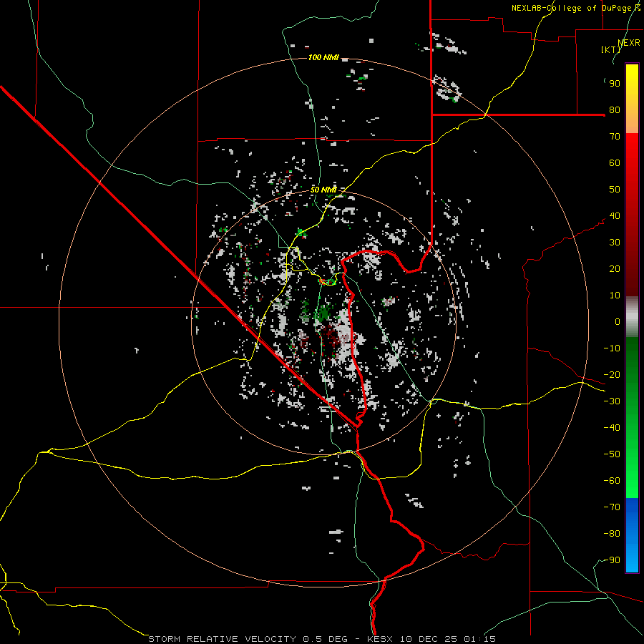Click the bright green segment of color bar
The width and height of the screenshot is (644, 644).
coord(632,472)
